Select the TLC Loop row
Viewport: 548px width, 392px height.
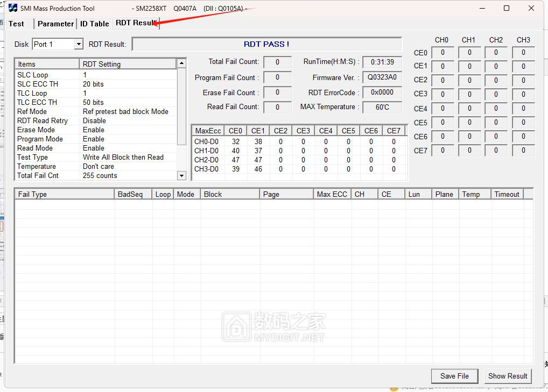point(96,93)
